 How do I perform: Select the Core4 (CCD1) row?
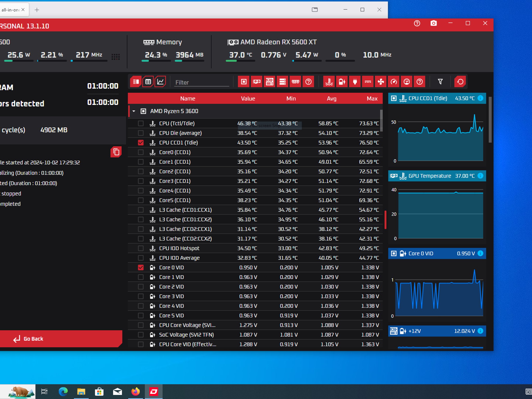255,191
